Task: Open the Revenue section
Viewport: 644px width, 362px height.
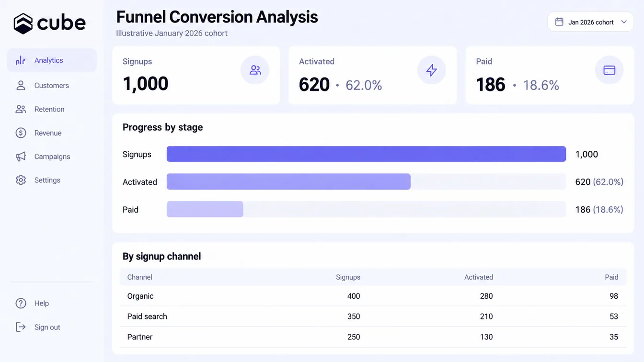Action: click(48, 133)
